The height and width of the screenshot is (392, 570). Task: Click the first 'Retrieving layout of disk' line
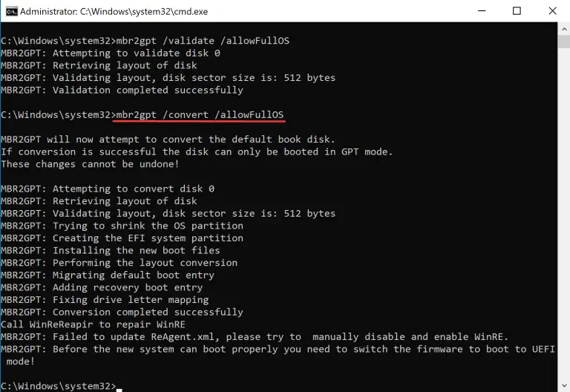pos(99,65)
